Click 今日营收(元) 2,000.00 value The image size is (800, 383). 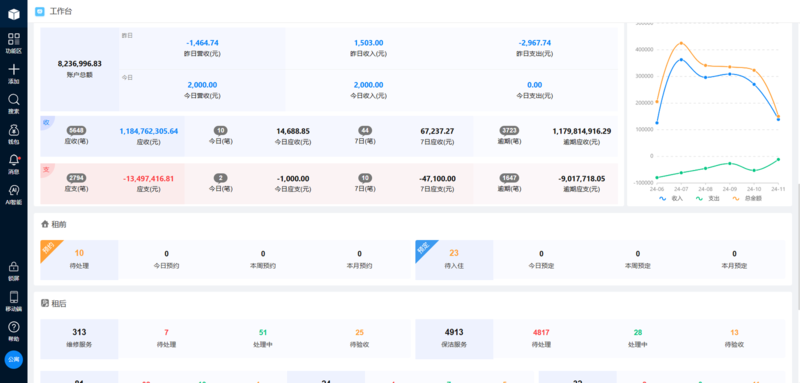pos(202,85)
